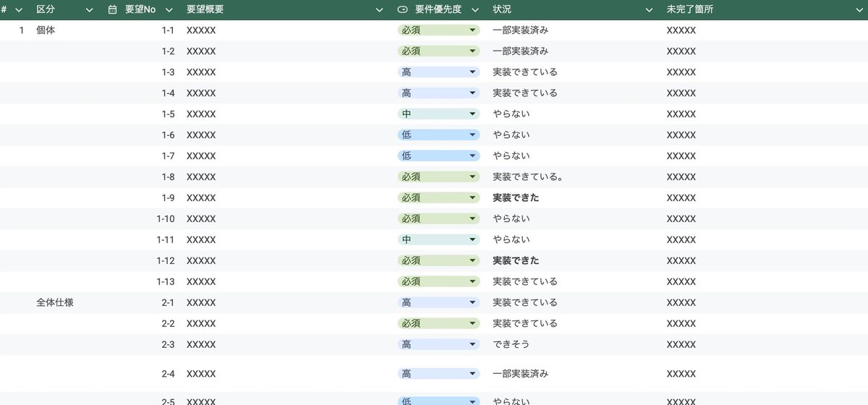Select やらない status in row 1-7

point(511,156)
